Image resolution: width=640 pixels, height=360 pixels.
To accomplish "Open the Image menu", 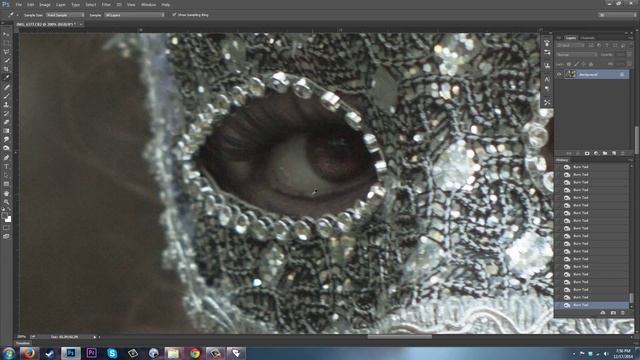I will click(x=44, y=4).
